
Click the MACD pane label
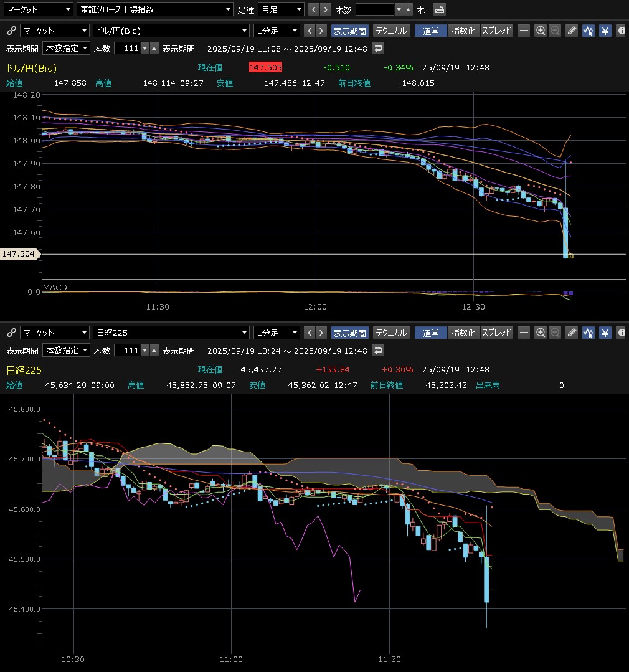55,287
